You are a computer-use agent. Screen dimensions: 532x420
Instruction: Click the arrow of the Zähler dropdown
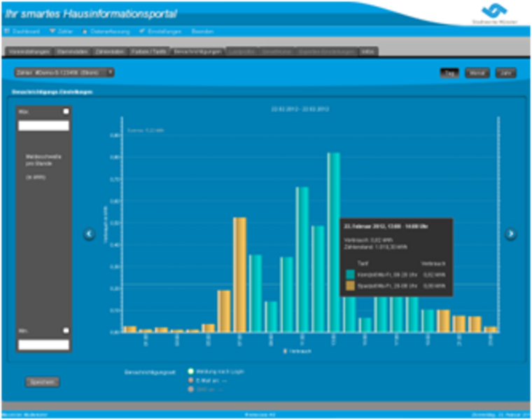110,72
